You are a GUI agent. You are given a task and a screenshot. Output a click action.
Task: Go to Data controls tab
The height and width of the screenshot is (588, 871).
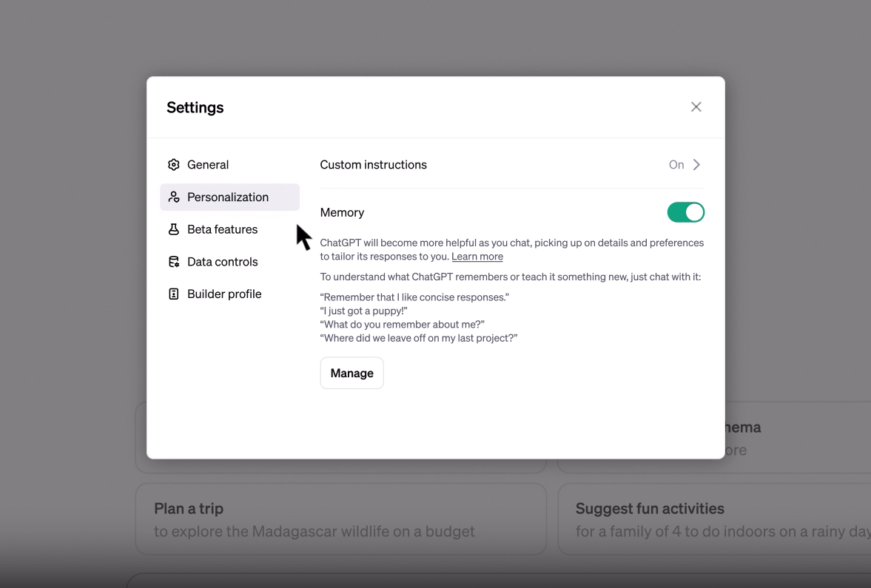point(229,262)
